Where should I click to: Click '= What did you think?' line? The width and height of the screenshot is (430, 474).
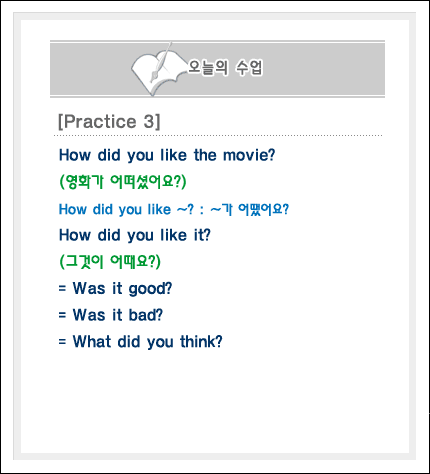140,342
